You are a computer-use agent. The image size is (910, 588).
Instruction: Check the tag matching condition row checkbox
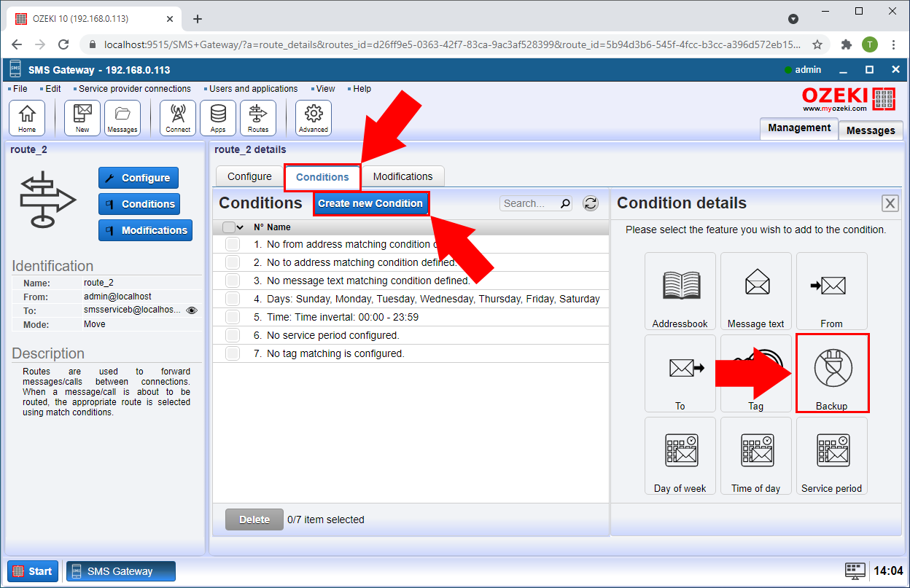click(233, 353)
